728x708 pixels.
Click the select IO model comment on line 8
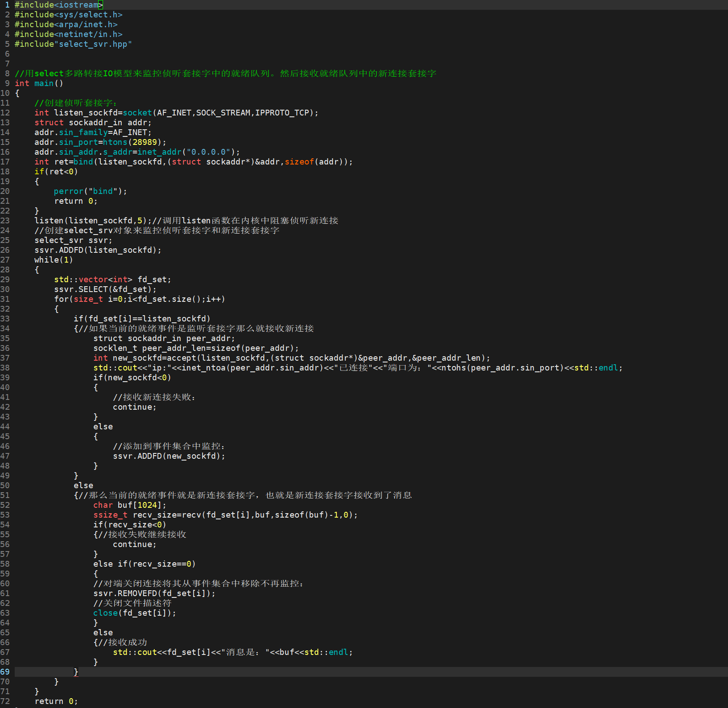click(x=226, y=74)
